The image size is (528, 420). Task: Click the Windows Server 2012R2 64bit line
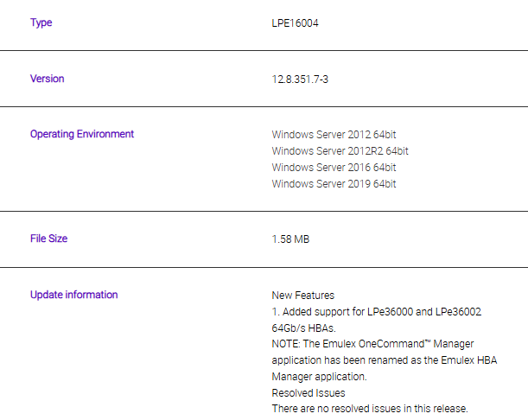[x=340, y=151]
